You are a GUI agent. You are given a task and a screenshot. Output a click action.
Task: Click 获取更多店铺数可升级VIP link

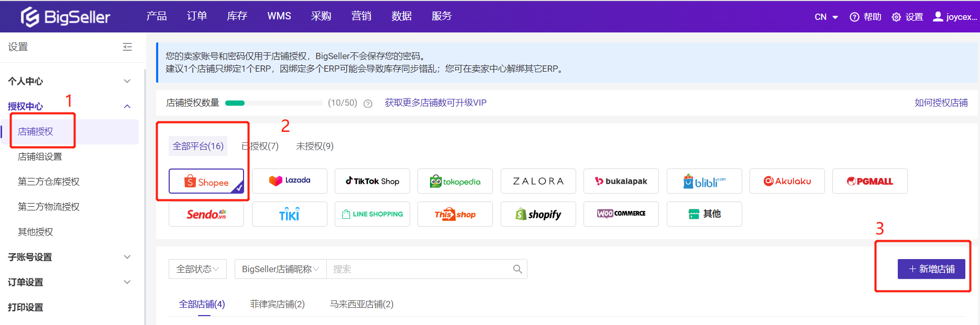click(x=436, y=103)
